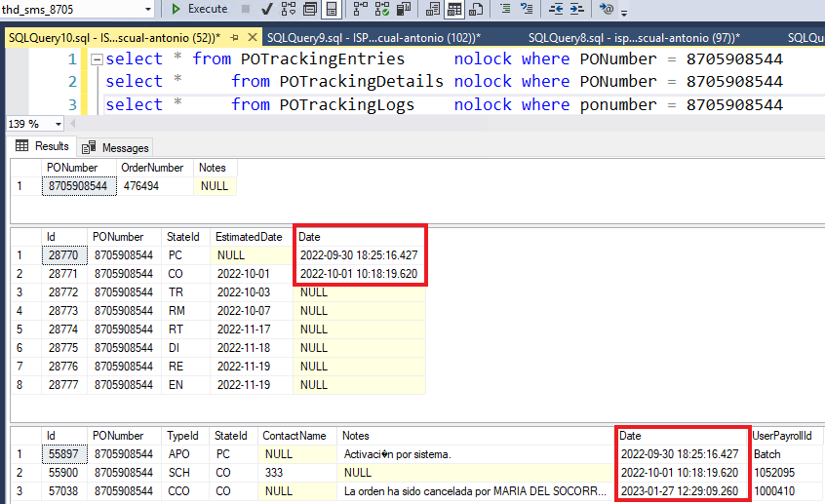Pin the SQLQuery10.sql tab
The height and width of the screenshot is (504, 825).
click(235, 37)
